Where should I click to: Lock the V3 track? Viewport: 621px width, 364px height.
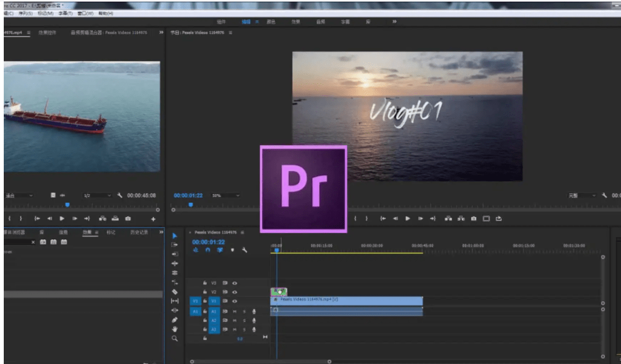(205, 283)
